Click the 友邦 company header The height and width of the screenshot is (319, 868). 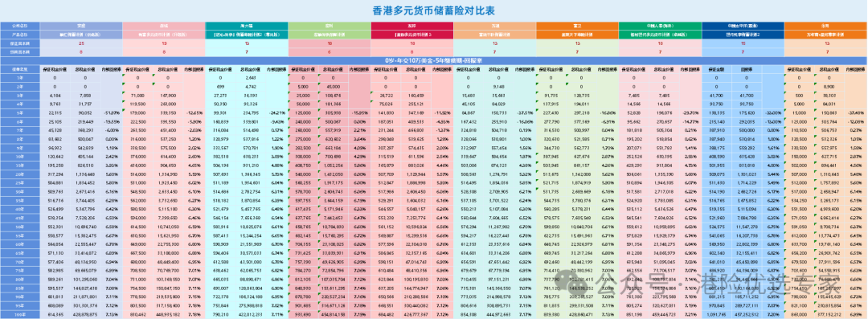click(411, 26)
